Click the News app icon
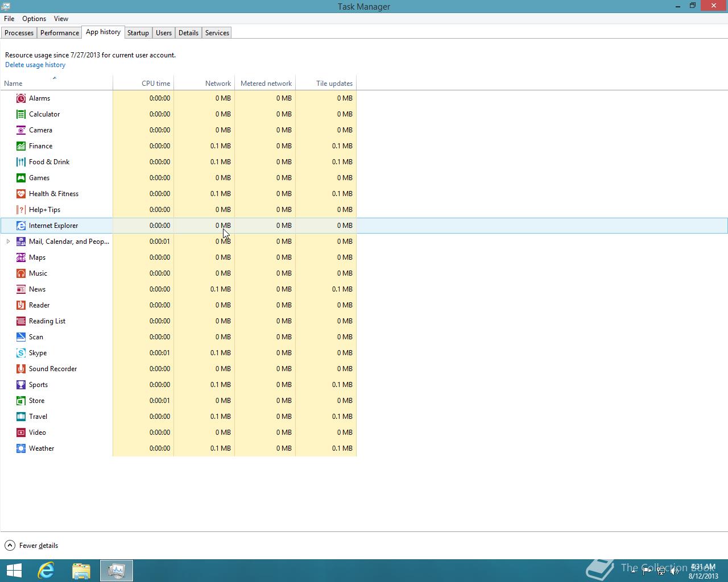Viewport: 728px width, 582px height. (x=21, y=289)
